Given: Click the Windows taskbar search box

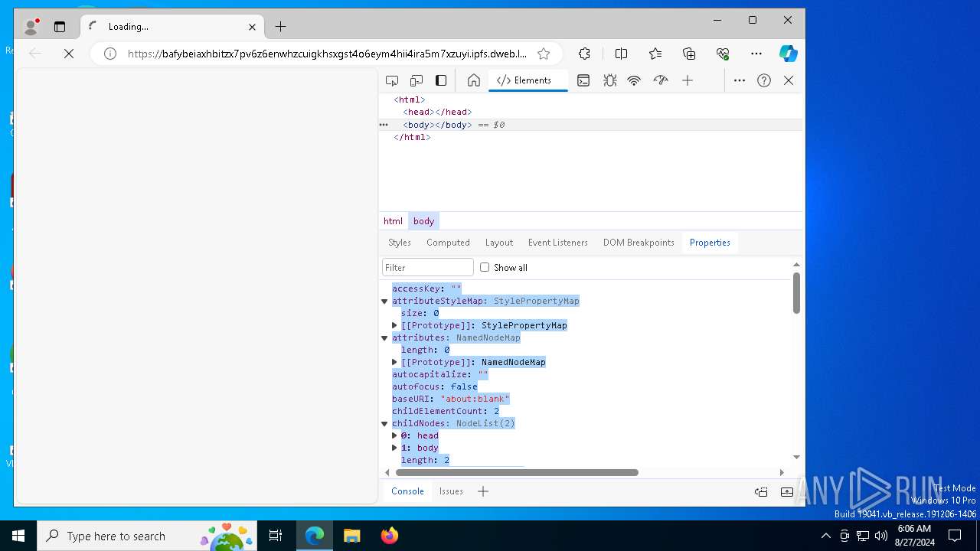Looking at the screenshot, I should coord(149,536).
